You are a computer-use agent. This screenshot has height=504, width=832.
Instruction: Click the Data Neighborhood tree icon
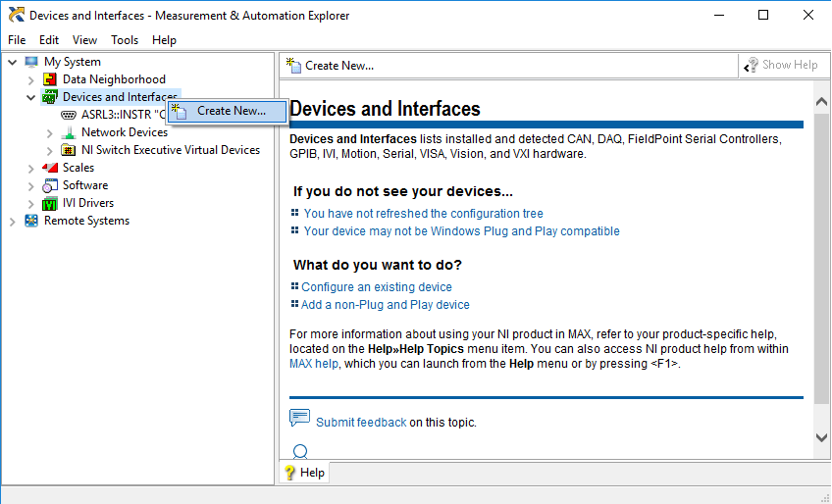point(50,79)
